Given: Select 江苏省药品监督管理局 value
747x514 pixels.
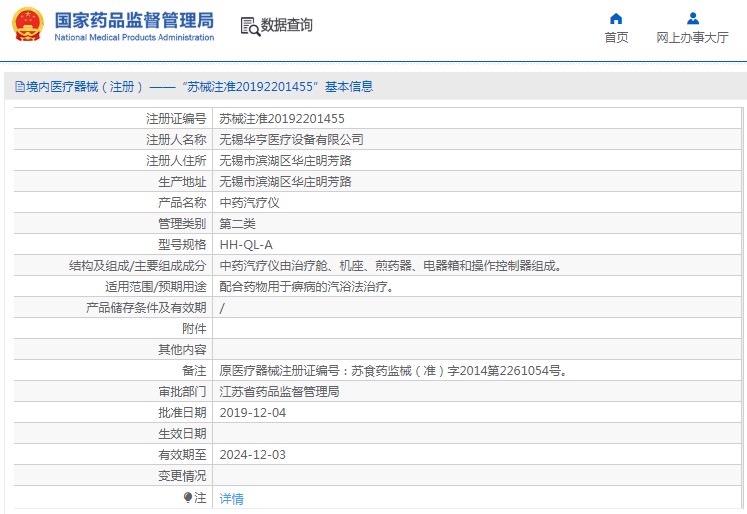Looking at the screenshot, I should point(279,392).
